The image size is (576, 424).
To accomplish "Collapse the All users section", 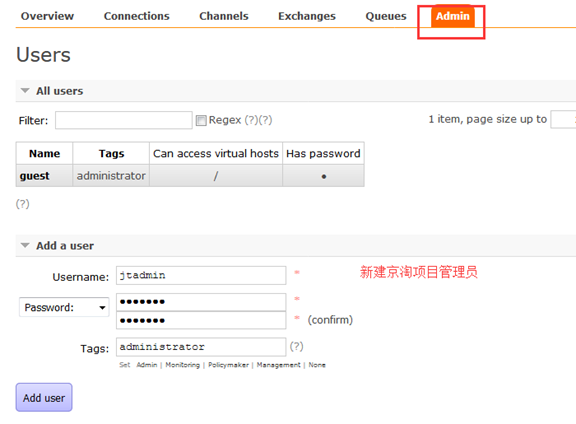I will coord(59,91).
